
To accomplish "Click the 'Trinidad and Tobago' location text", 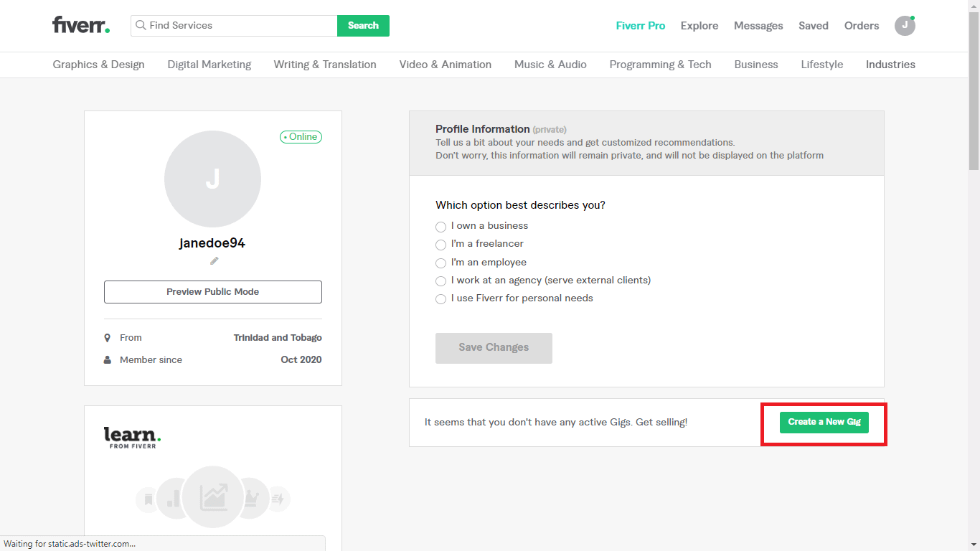I will pyautogui.click(x=278, y=338).
